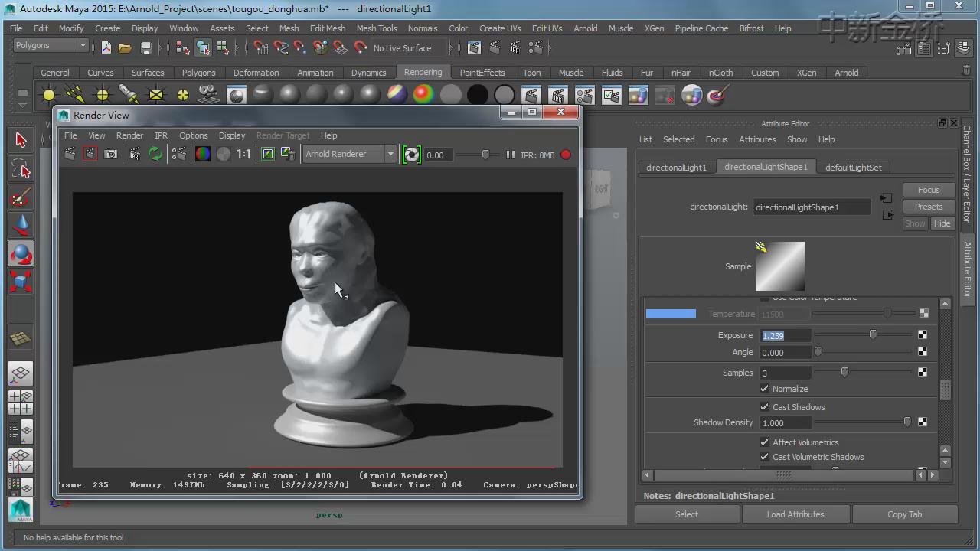Image resolution: width=980 pixels, height=551 pixels.
Task: Open the Rendering shelf tab
Action: pyautogui.click(x=423, y=72)
